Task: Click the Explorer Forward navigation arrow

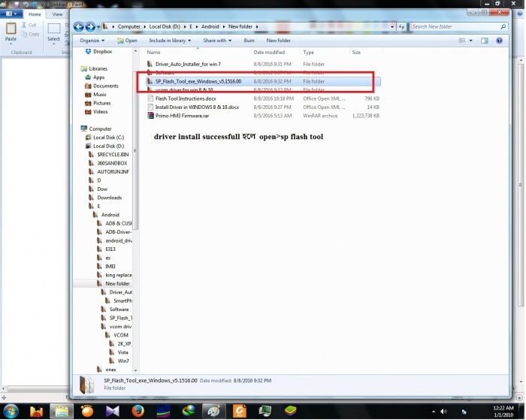Action: point(90,26)
